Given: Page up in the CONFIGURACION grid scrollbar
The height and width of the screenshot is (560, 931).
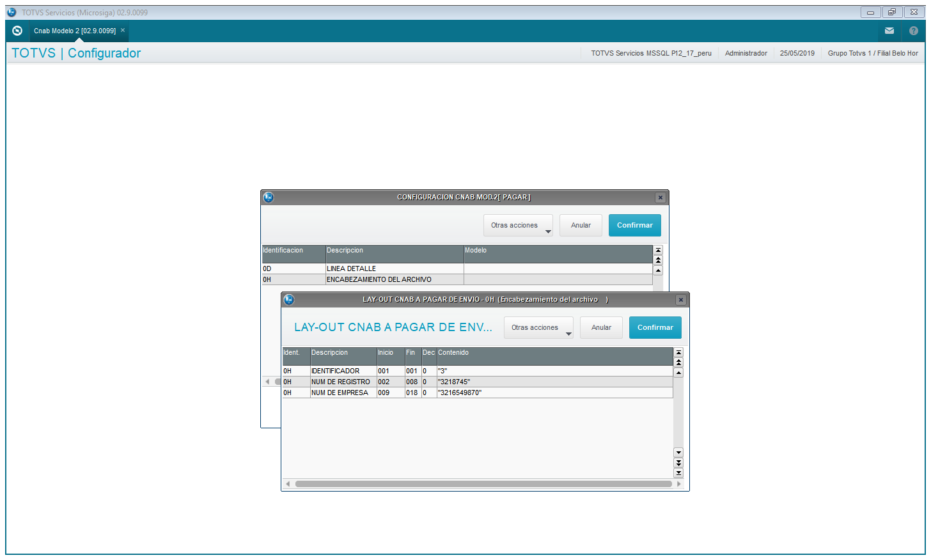Looking at the screenshot, I should point(658,260).
